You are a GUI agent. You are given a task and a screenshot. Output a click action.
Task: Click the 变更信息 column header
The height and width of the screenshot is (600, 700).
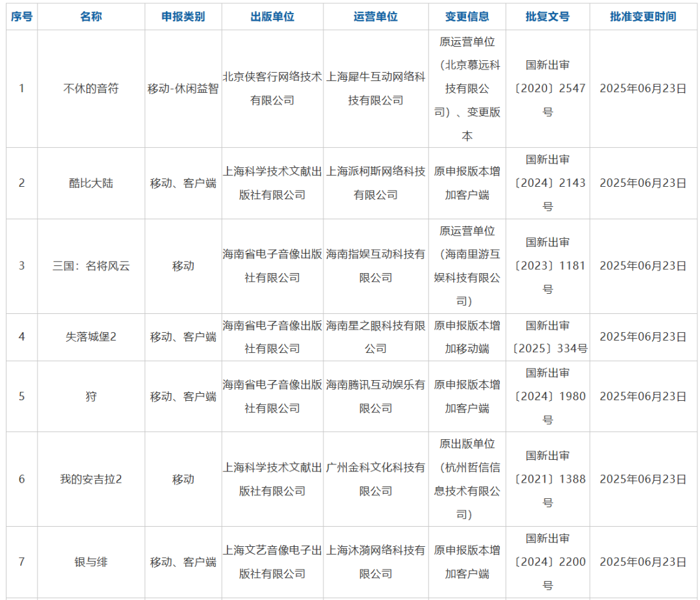coord(467,16)
